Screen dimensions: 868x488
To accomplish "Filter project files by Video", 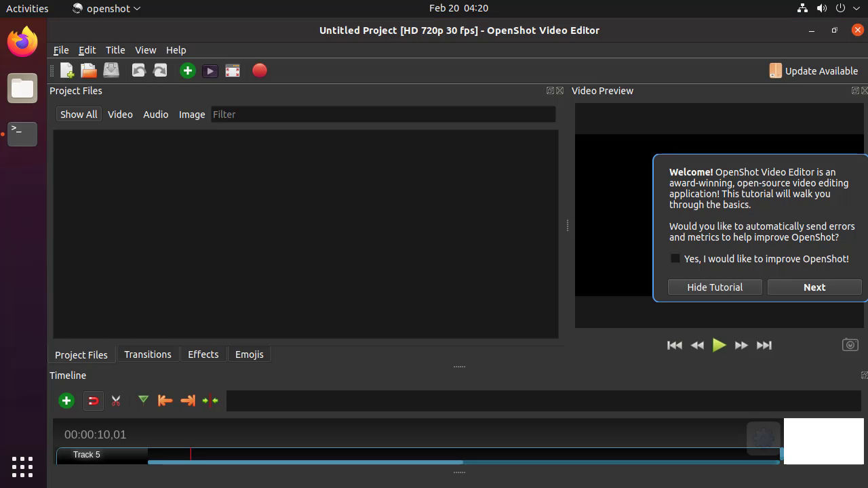I will pyautogui.click(x=120, y=115).
